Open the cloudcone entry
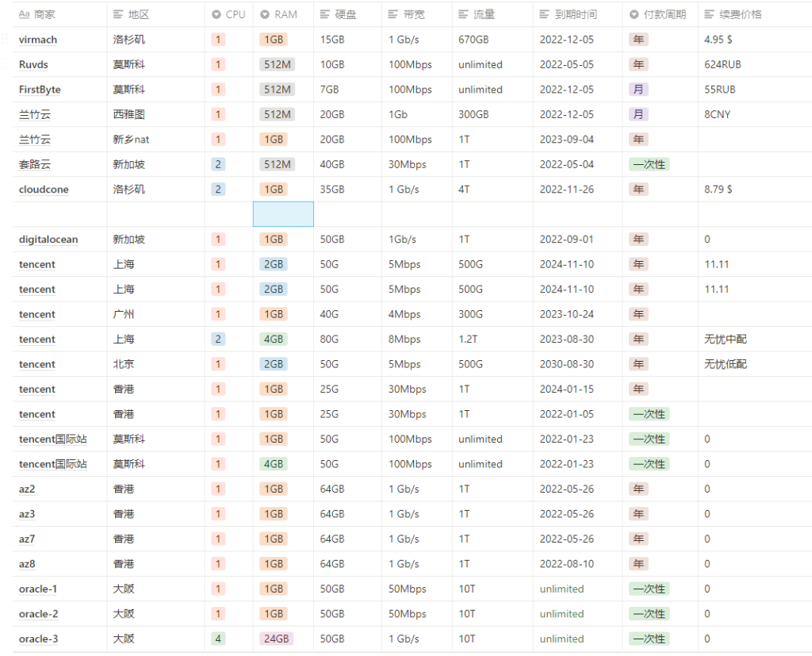The height and width of the screenshot is (656, 812). click(x=44, y=190)
